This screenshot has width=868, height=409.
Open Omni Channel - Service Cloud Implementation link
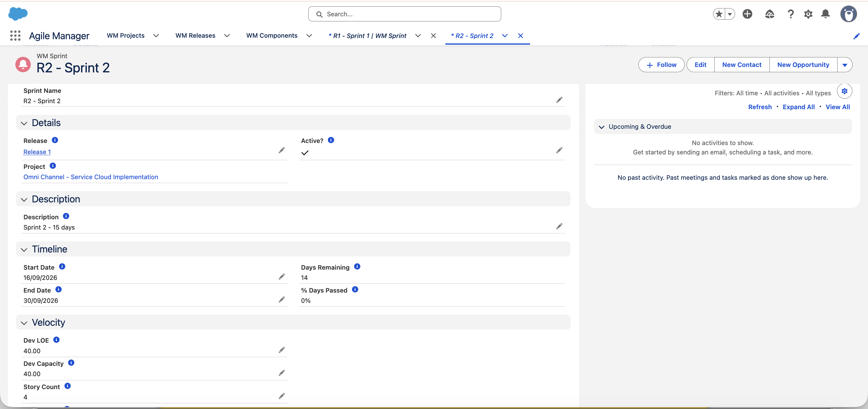(91, 177)
